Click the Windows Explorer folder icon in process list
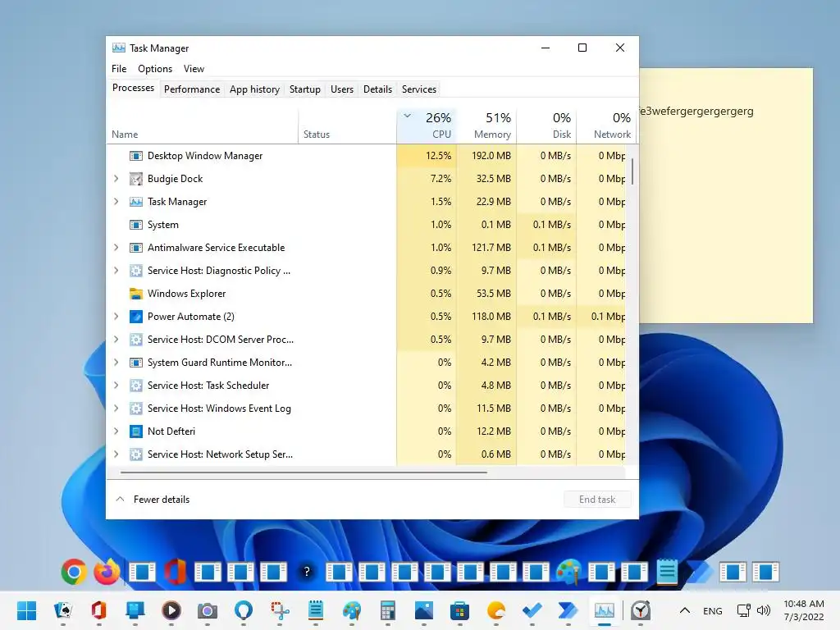This screenshot has width=840, height=630. pos(136,294)
